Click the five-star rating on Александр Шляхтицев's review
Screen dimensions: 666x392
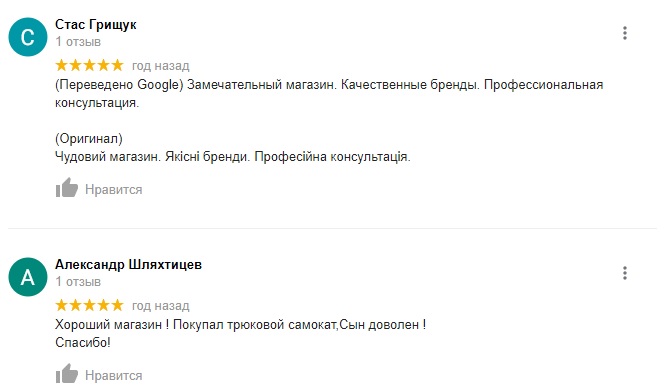tap(89, 305)
